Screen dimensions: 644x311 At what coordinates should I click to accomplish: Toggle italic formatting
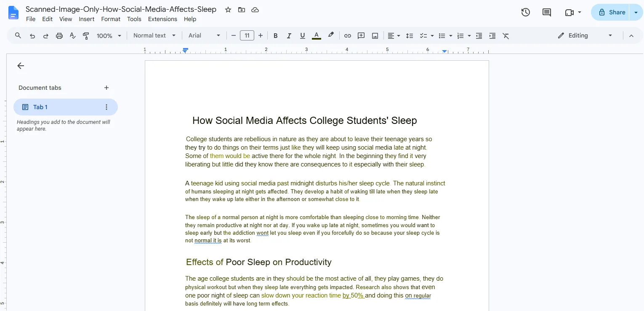coord(289,36)
